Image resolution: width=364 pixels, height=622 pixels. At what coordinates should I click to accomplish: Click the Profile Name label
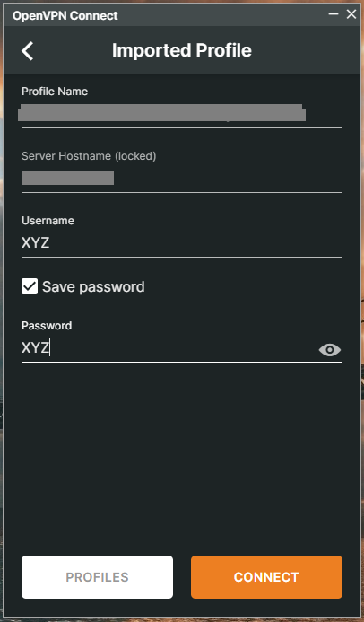pos(55,92)
